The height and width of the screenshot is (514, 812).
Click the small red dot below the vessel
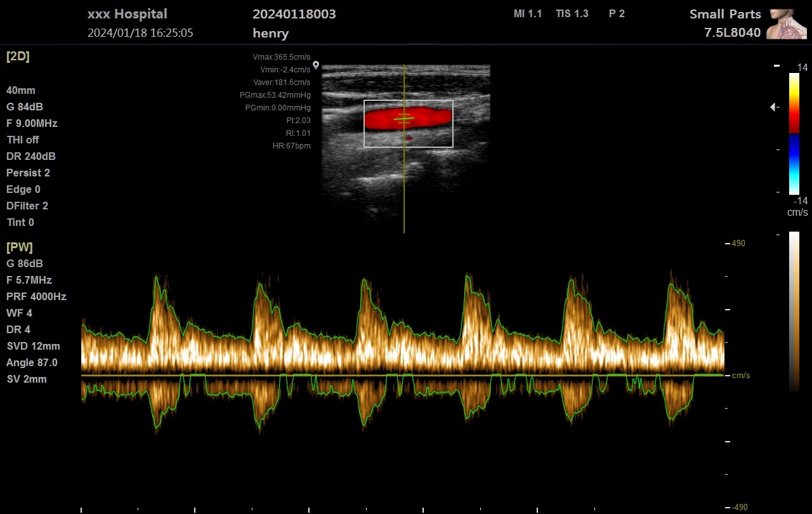409,138
